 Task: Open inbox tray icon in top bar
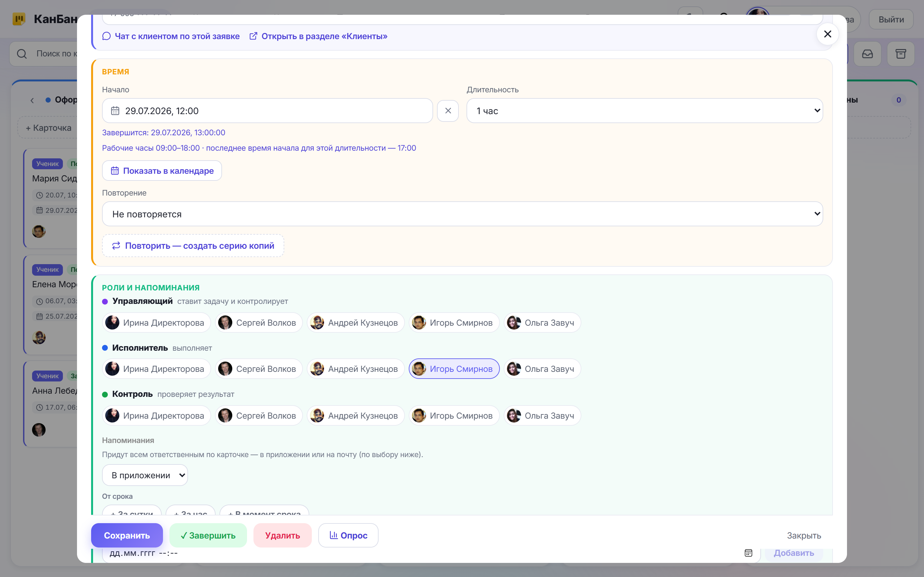pyautogui.click(x=867, y=54)
